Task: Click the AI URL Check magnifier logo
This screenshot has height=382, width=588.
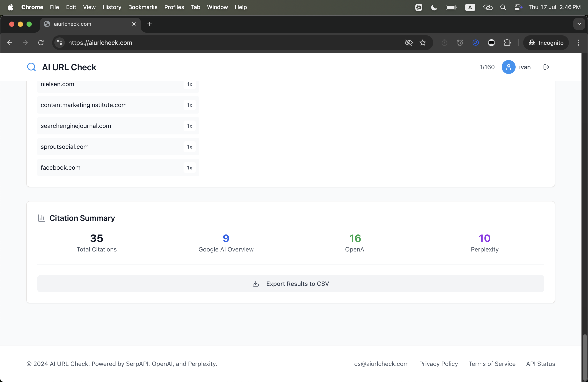Action: 32,67
